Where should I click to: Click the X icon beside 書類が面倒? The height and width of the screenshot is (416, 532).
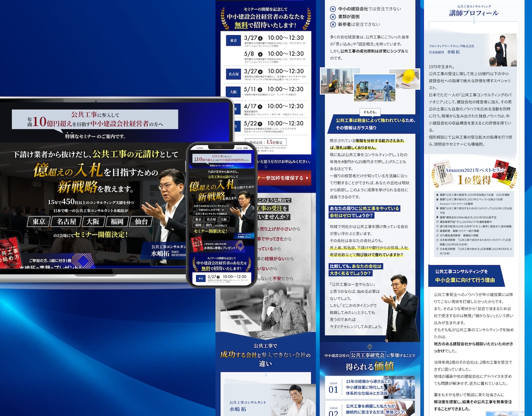coord(333,17)
